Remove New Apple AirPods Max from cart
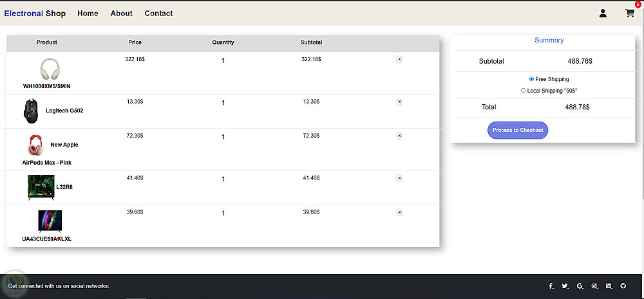This screenshot has height=299, width=644. click(399, 136)
